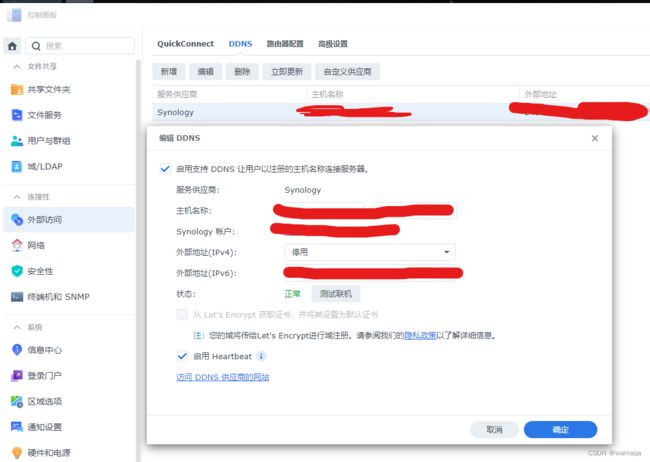Screen dimensions: 650x462
Task: Open 域/LDAP via its icon
Action: coord(17,166)
